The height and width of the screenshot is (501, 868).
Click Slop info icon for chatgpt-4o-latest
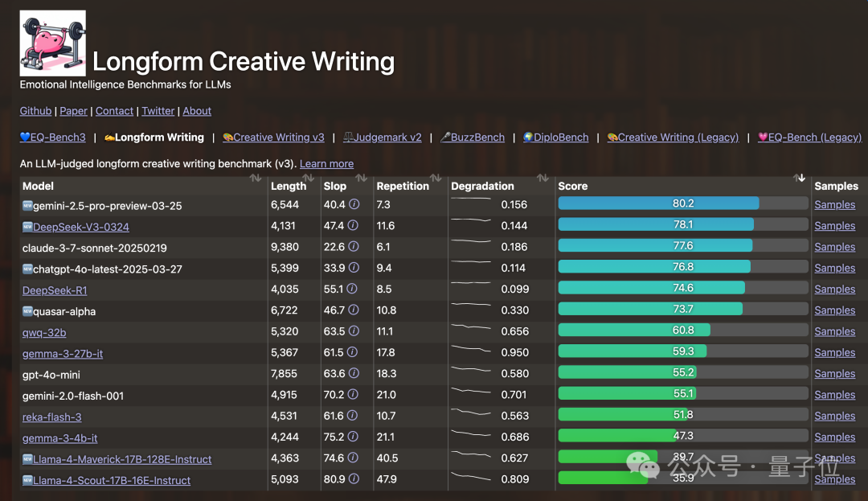tap(354, 267)
